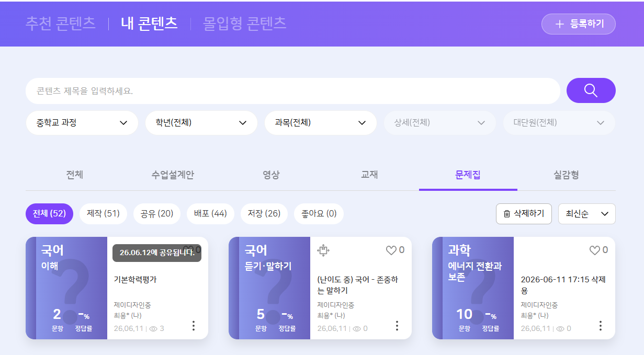644x355 pixels.
Task: Expand the 중학교 과정 dropdown
Action: (82, 123)
